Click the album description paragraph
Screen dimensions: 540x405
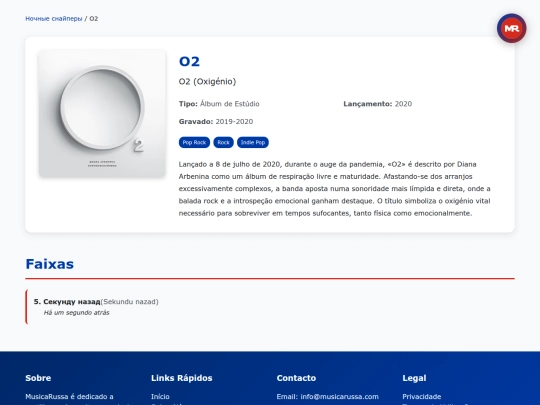(x=335, y=189)
